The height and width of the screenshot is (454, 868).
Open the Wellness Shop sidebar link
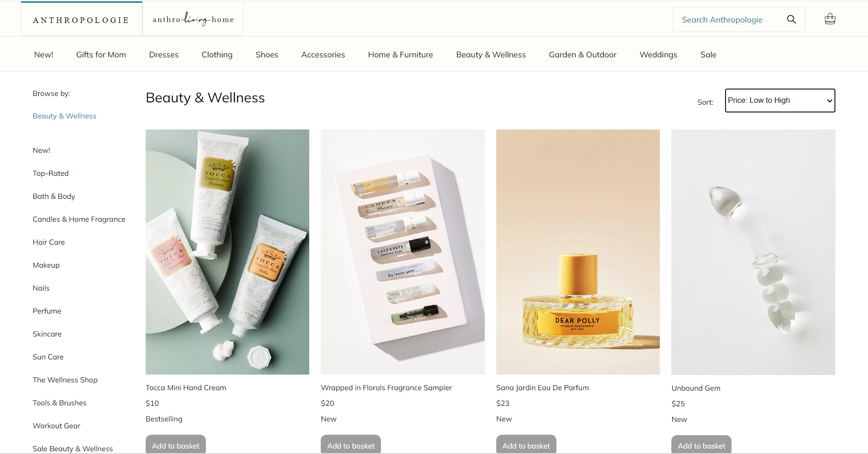(65, 380)
